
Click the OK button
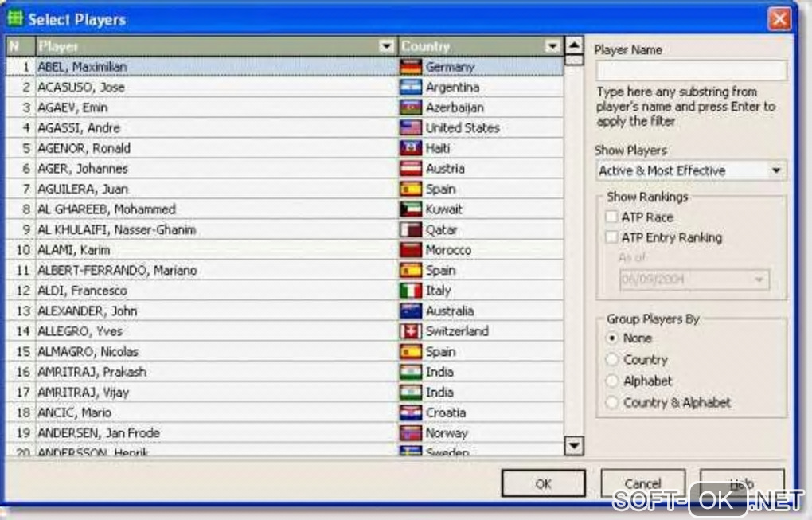tap(543, 483)
